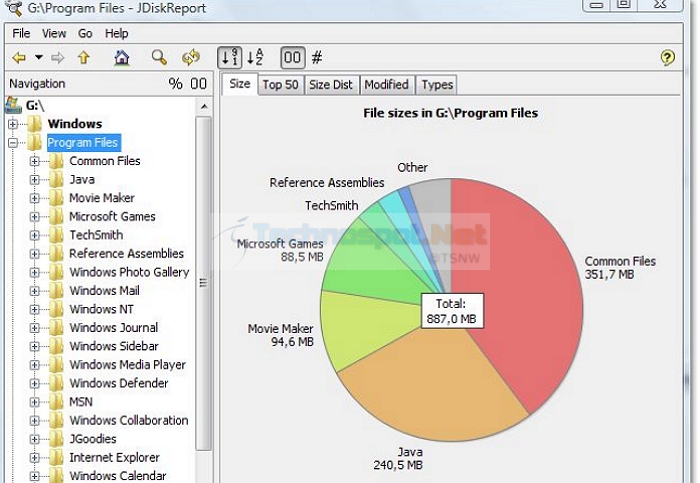
Task: Open the Size Dist tab
Action: (331, 84)
